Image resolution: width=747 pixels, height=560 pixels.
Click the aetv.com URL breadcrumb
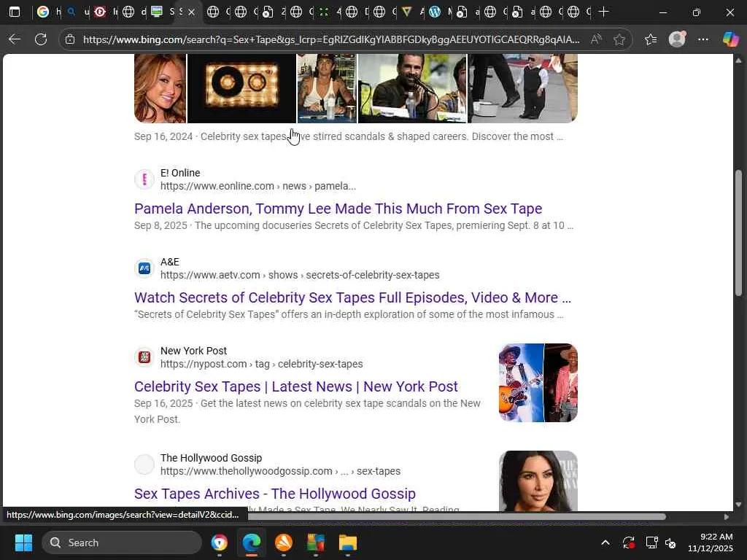point(300,275)
